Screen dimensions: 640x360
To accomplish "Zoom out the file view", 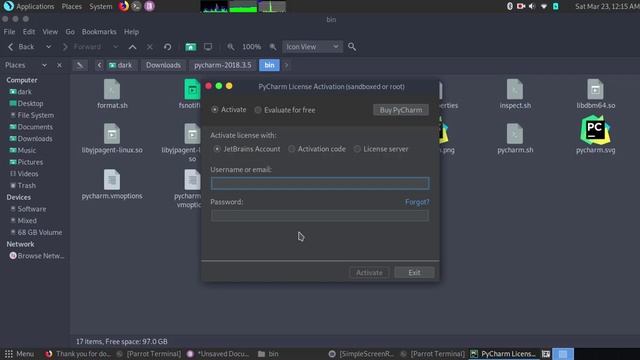I will click(231, 47).
